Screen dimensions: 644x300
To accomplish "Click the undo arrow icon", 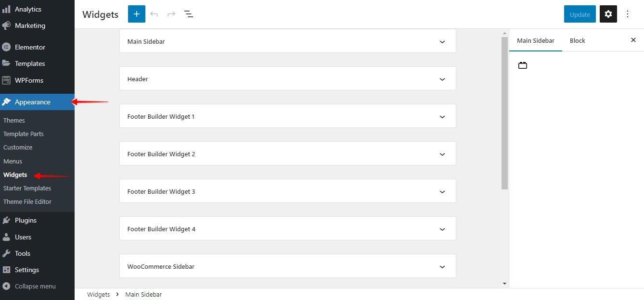I will (x=154, y=14).
